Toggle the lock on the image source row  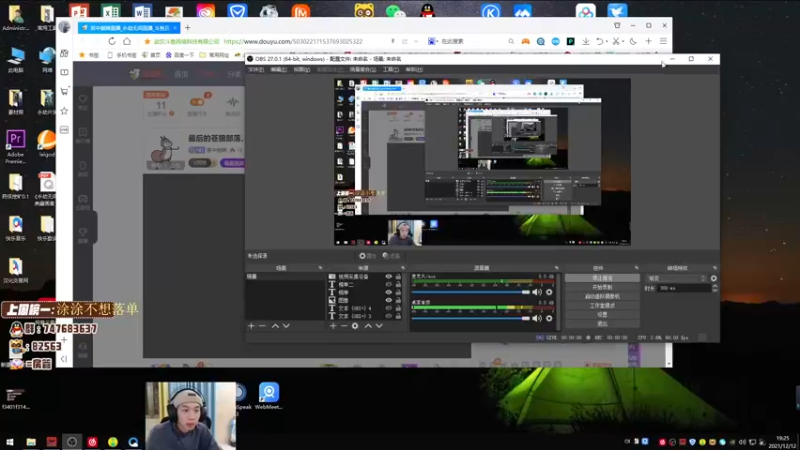(398, 301)
